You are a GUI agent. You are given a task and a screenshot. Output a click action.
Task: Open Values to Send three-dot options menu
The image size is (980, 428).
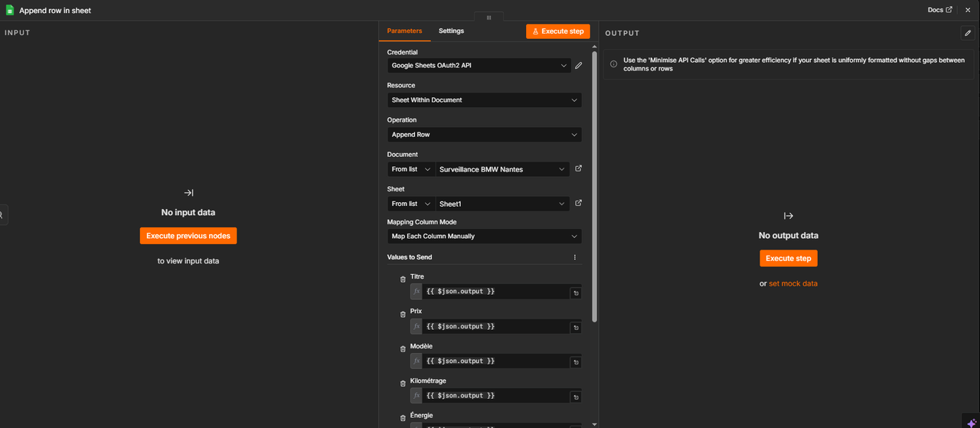click(574, 257)
